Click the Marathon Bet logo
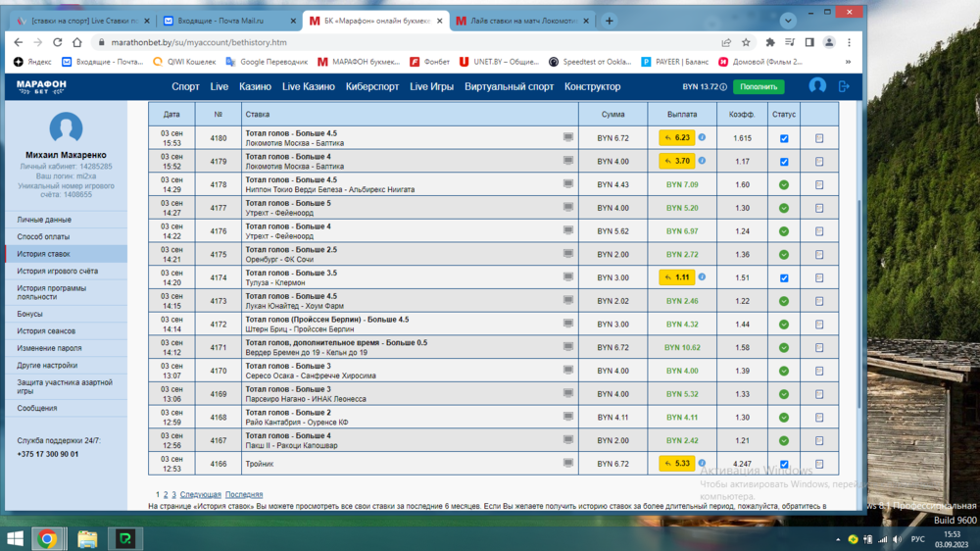980x551 pixels. click(x=41, y=86)
